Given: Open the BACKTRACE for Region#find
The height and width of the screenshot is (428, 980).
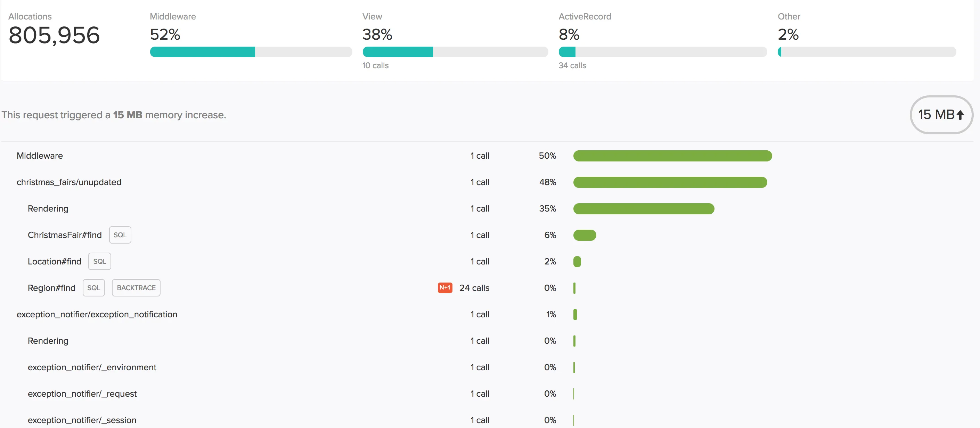Looking at the screenshot, I should click(136, 288).
